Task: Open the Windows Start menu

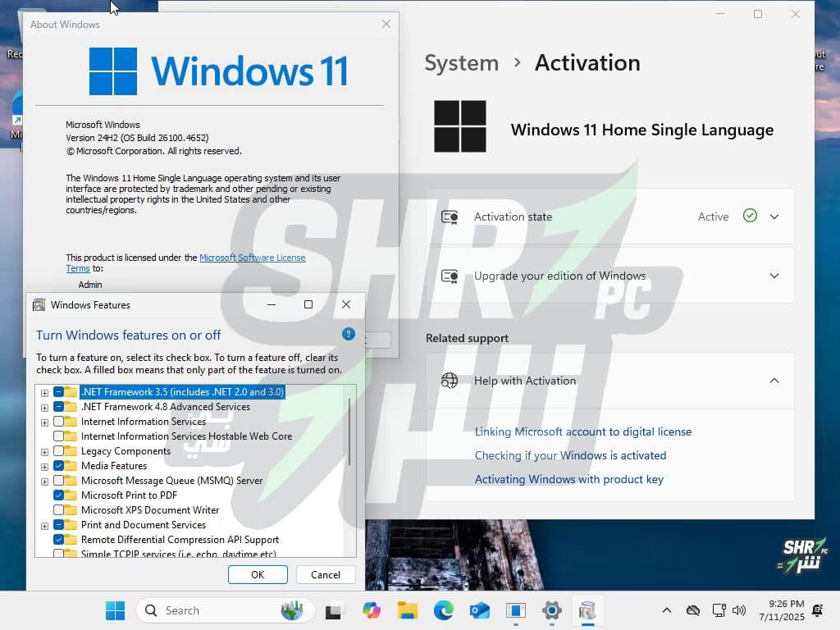Action: point(115,610)
